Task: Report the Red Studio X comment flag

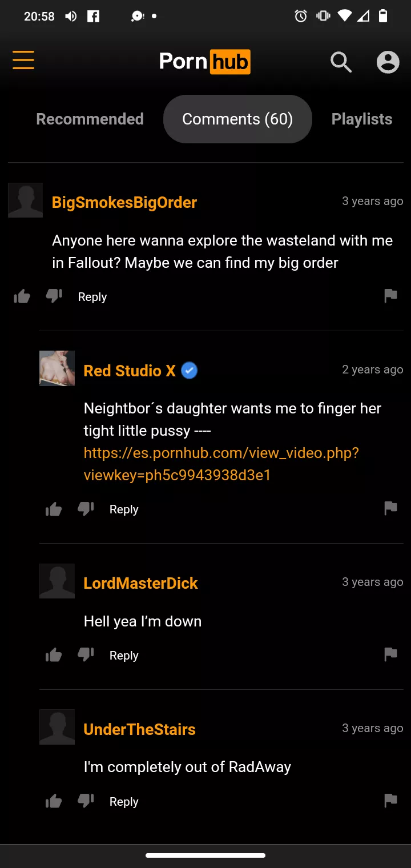Action: click(390, 508)
